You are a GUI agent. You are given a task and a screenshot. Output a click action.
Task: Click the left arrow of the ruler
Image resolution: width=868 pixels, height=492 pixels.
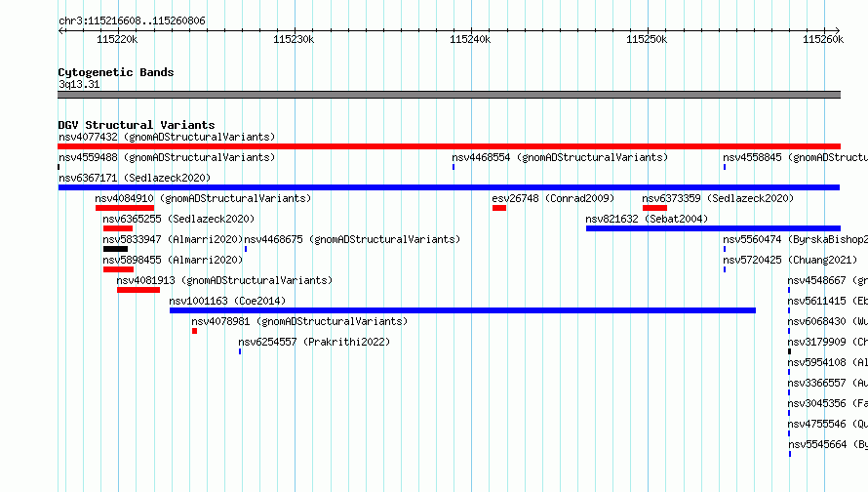click(60, 30)
